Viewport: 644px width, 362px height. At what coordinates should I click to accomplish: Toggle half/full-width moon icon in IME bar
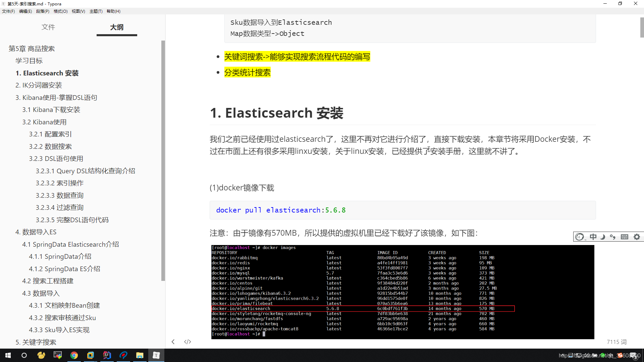pyautogui.click(x=603, y=237)
